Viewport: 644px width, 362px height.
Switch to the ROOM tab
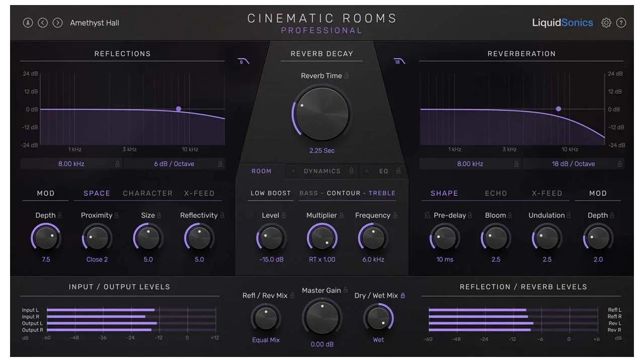[x=262, y=171]
